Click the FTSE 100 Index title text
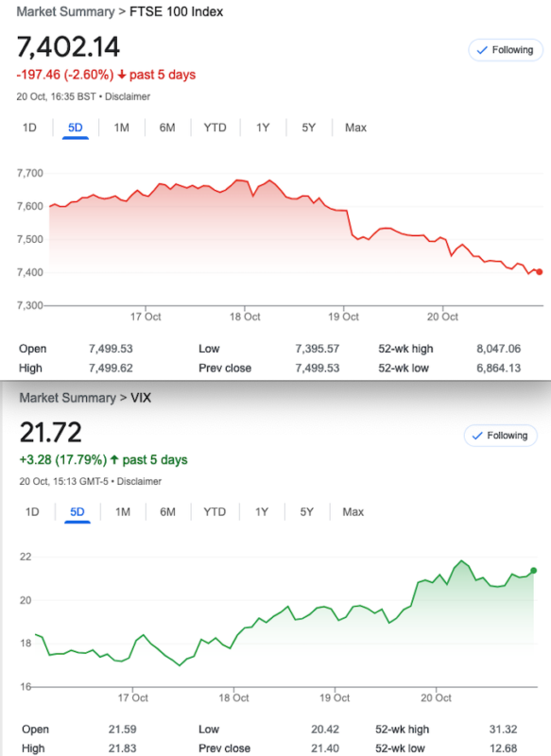 pyautogui.click(x=177, y=11)
